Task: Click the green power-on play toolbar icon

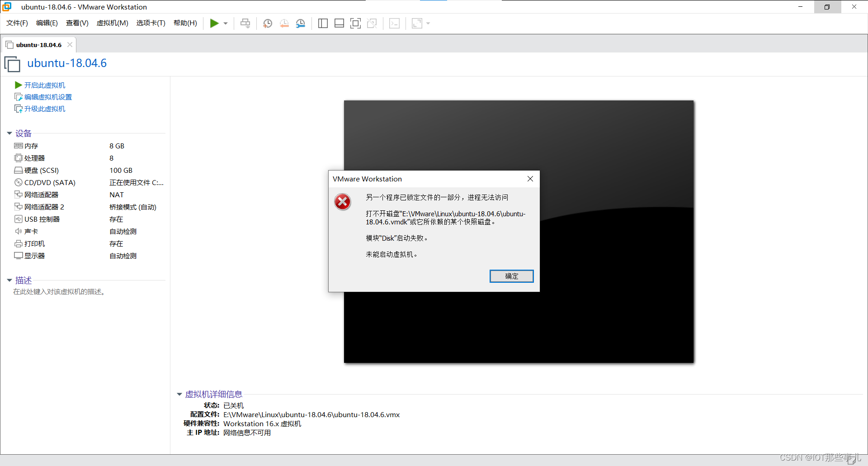Action: [x=214, y=23]
